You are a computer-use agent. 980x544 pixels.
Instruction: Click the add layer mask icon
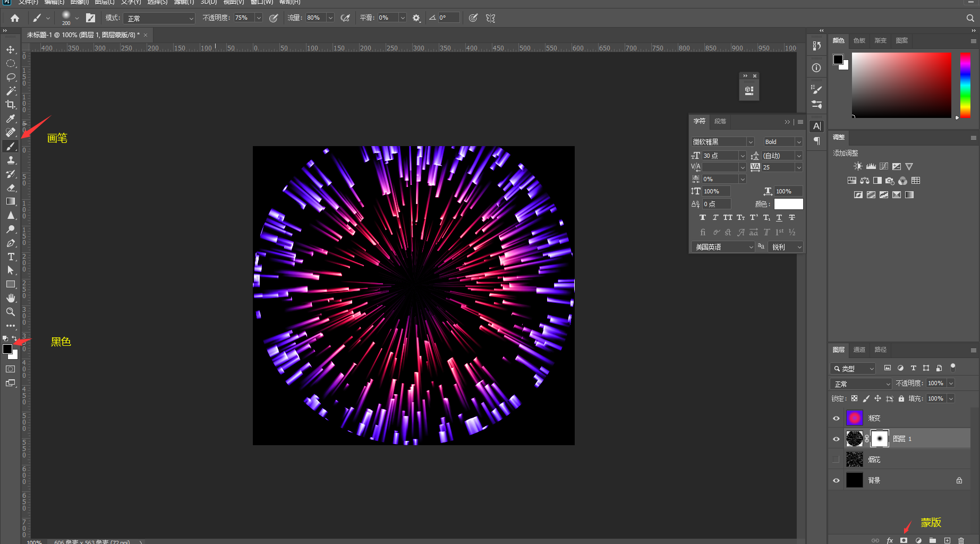(x=904, y=540)
